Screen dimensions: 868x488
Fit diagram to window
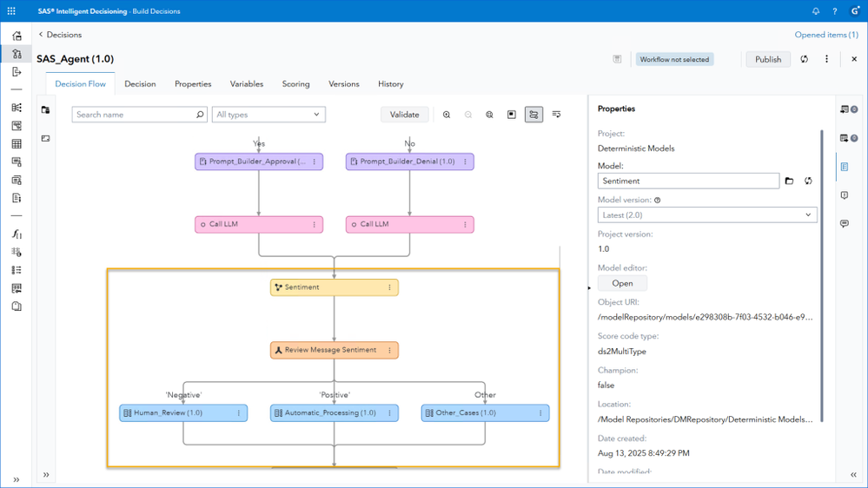512,115
